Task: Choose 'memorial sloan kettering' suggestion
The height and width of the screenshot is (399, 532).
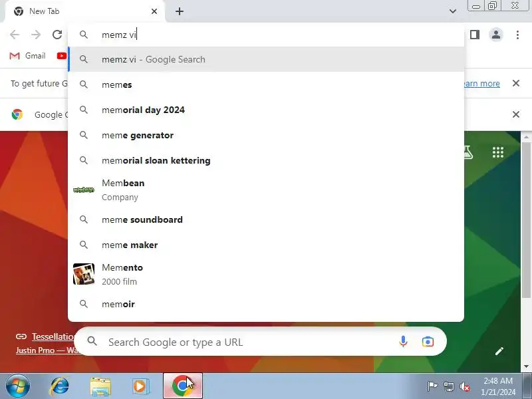Action: [x=266, y=160]
